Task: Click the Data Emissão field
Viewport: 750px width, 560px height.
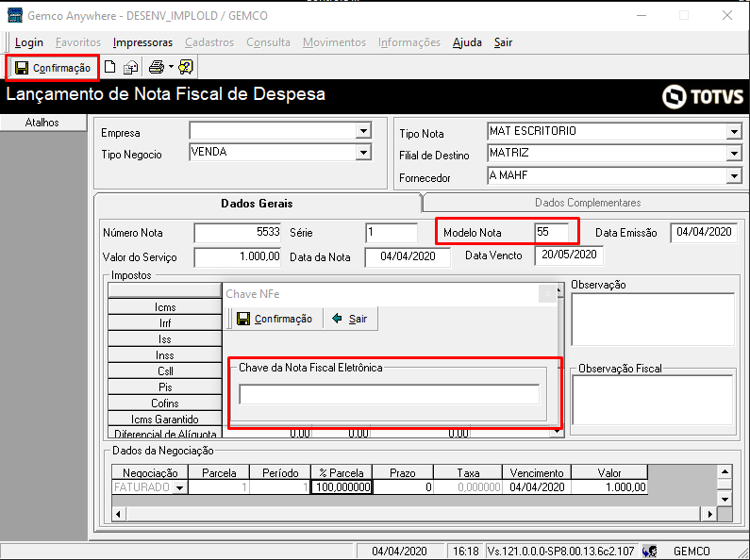Action: coord(704,233)
